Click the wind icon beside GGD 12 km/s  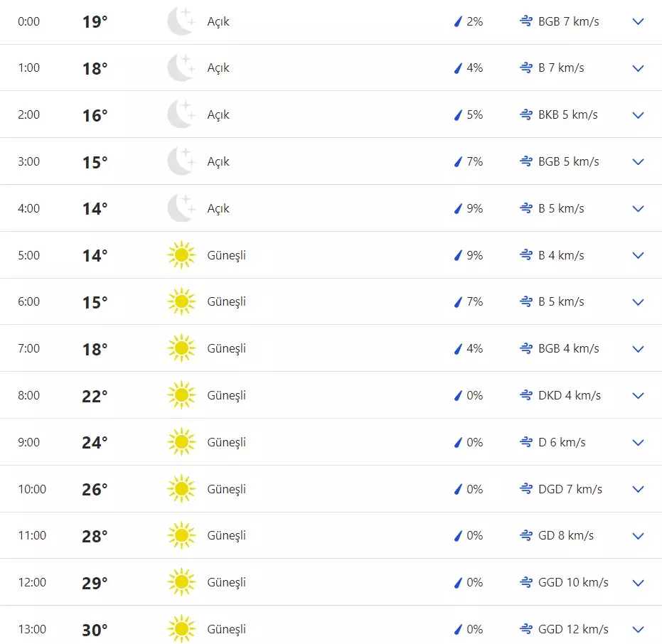pos(526,629)
